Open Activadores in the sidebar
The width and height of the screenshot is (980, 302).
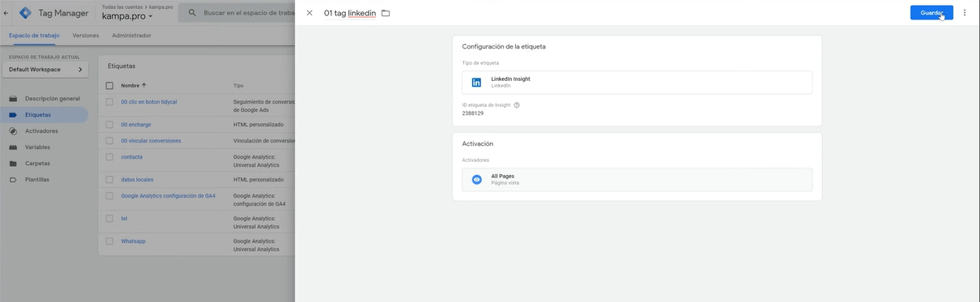pyautogui.click(x=41, y=131)
